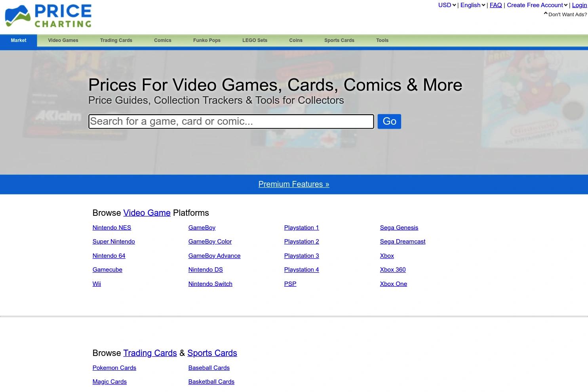Click the Don't Want Ads? link

[565, 14]
